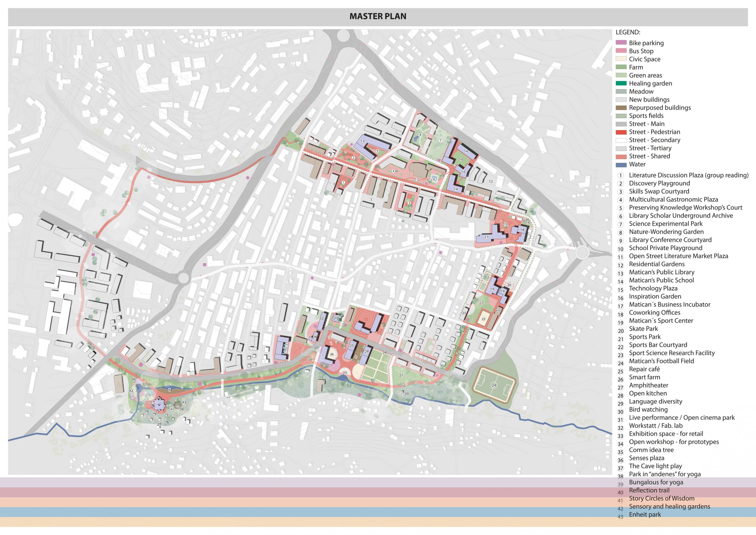
Task: Click the number 1 legend circle icon
Action: (620, 175)
